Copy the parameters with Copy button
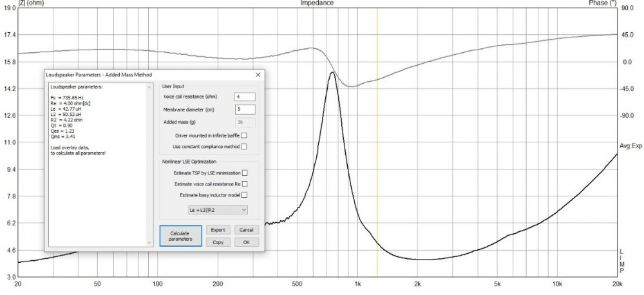 (x=218, y=242)
